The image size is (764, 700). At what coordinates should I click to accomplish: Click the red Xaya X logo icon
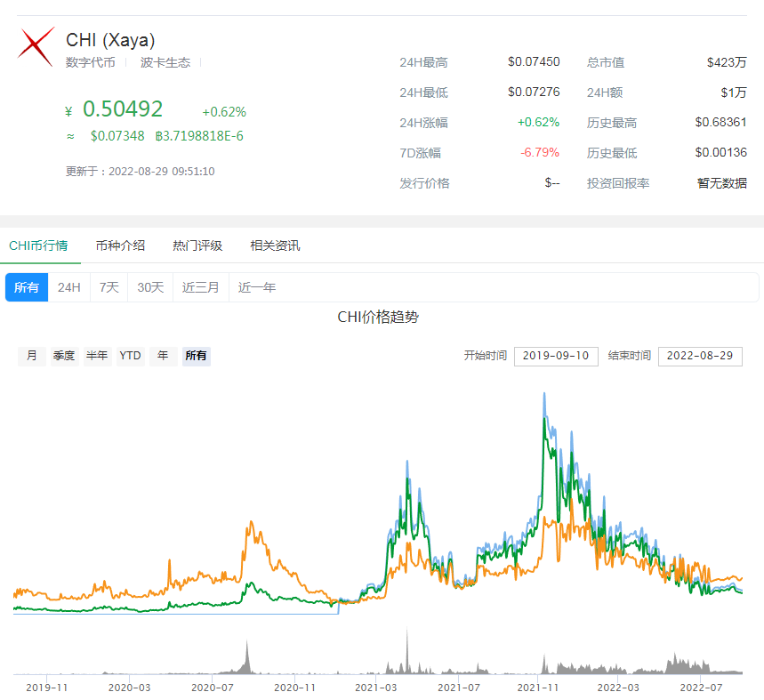[x=36, y=44]
